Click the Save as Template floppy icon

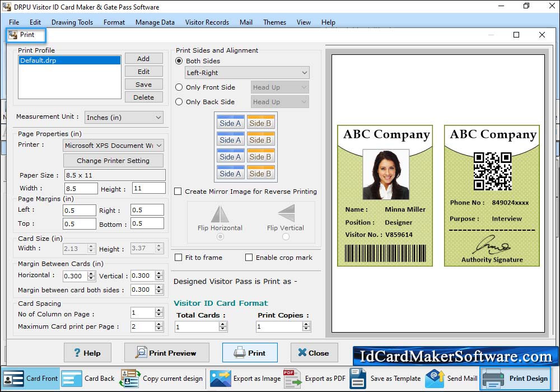tap(357, 379)
